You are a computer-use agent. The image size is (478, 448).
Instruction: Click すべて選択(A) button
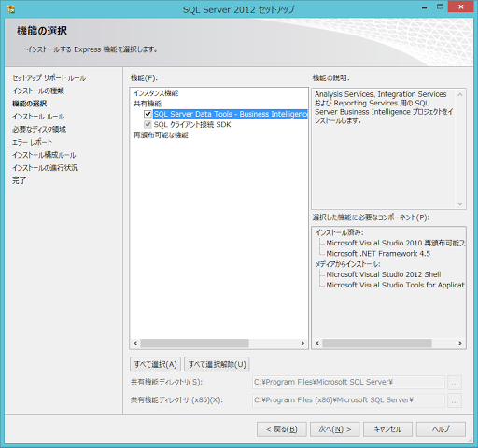155,364
